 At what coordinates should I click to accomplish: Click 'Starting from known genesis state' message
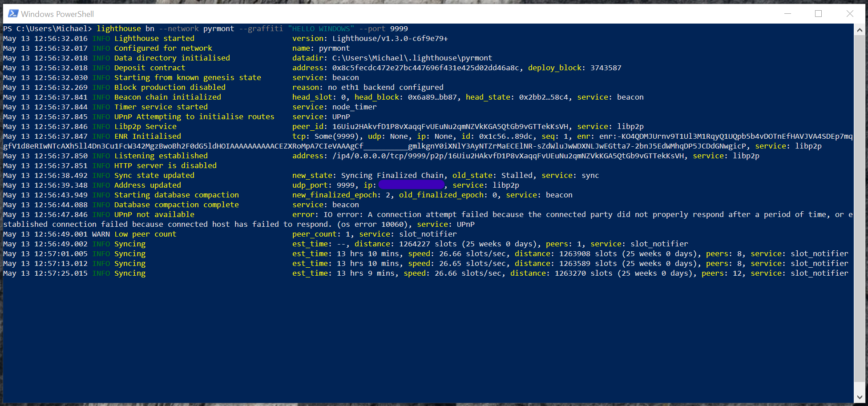tap(188, 77)
